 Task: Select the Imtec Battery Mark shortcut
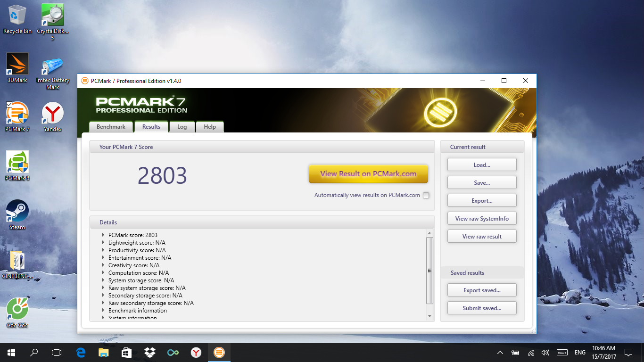pos(53,74)
